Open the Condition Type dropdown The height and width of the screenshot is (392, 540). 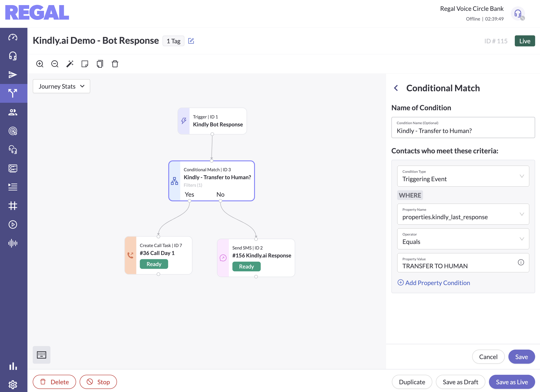point(463,176)
